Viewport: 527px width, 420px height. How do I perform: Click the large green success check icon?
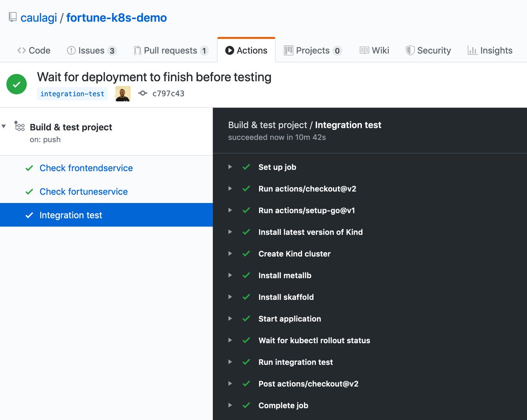pyautogui.click(x=17, y=84)
